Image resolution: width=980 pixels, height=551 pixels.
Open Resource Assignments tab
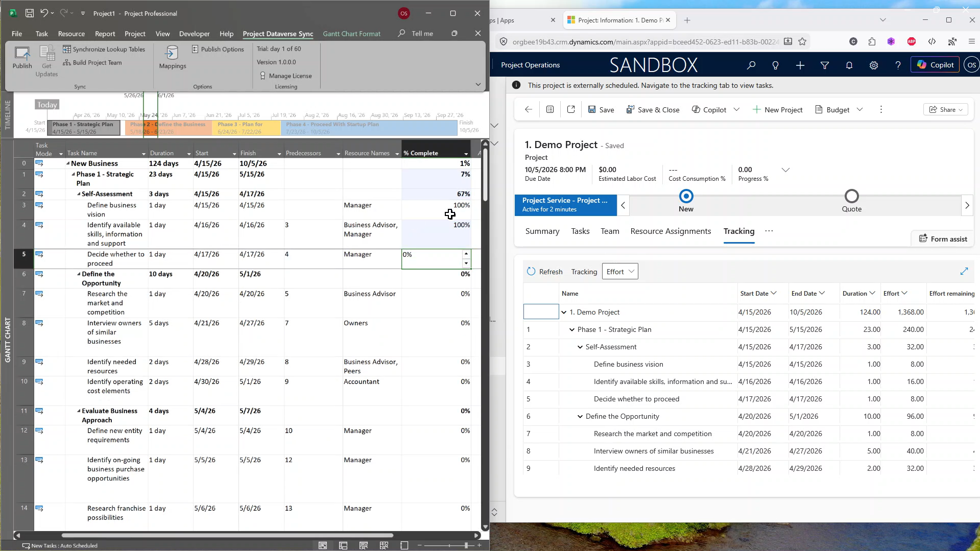[671, 231]
